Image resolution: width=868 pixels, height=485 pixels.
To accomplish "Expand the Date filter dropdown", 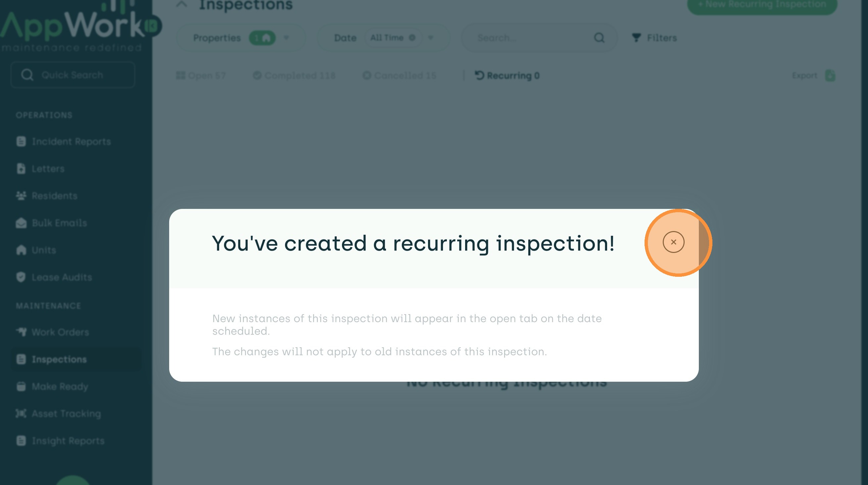I will (x=430, y=38).
